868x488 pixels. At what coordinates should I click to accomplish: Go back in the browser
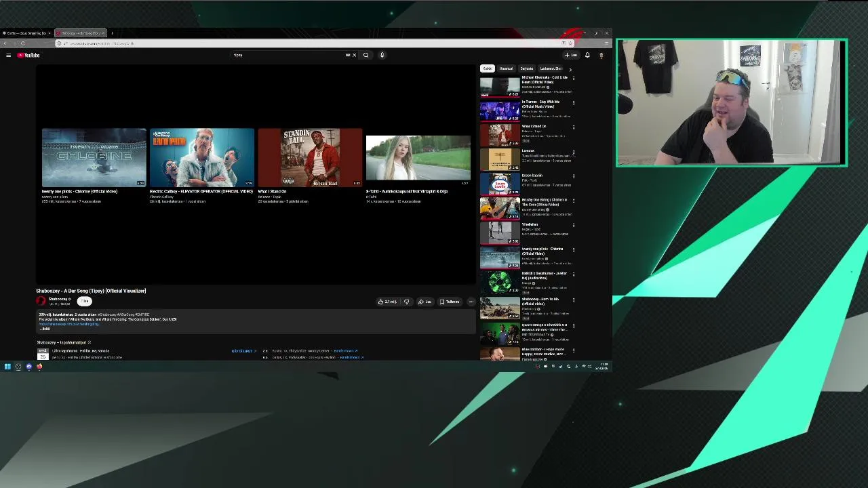(5, 43)
